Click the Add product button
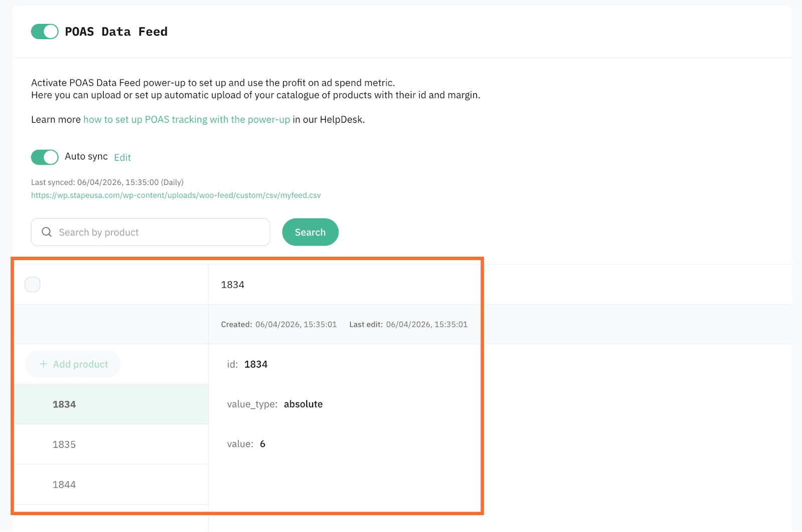This screenshot has width=802, height=532. tap(73, 364)
